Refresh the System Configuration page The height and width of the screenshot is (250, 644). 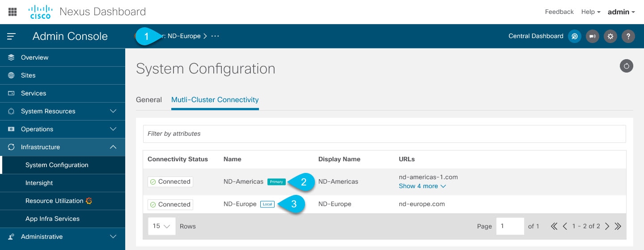[627, 66]
